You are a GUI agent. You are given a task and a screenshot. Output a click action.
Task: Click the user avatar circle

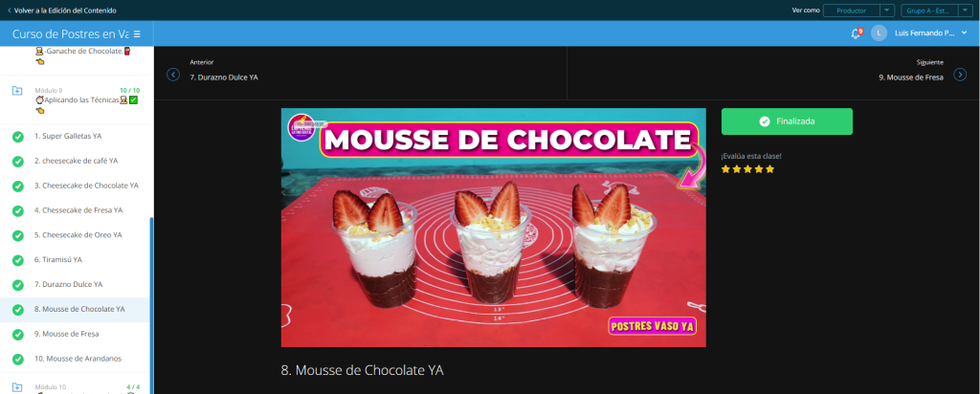pos(879,33)
